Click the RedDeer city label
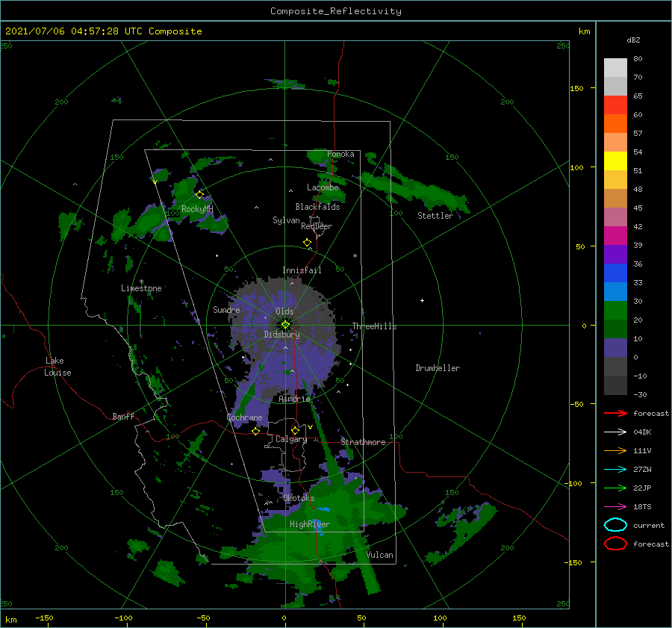This screenshot has height=628, width=672. point(317,226)
